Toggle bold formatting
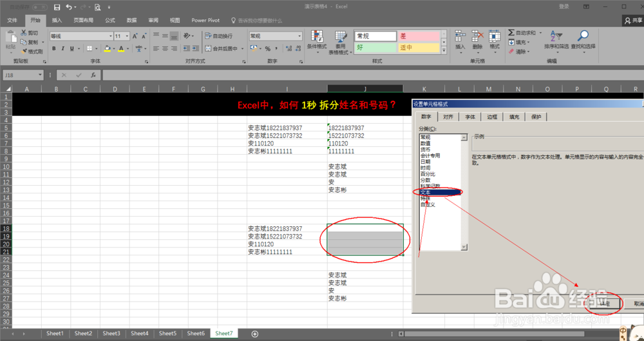644x341 pixels. tap(54, 48)
